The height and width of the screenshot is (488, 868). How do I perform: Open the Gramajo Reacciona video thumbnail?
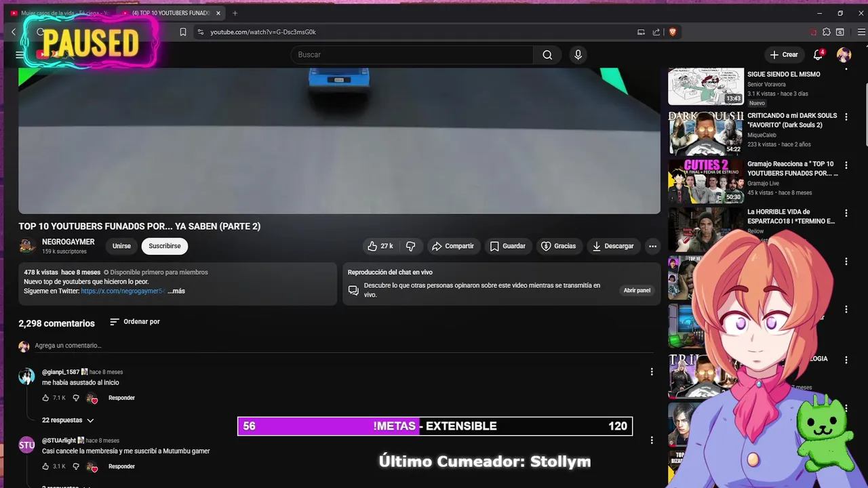[706, 182]
